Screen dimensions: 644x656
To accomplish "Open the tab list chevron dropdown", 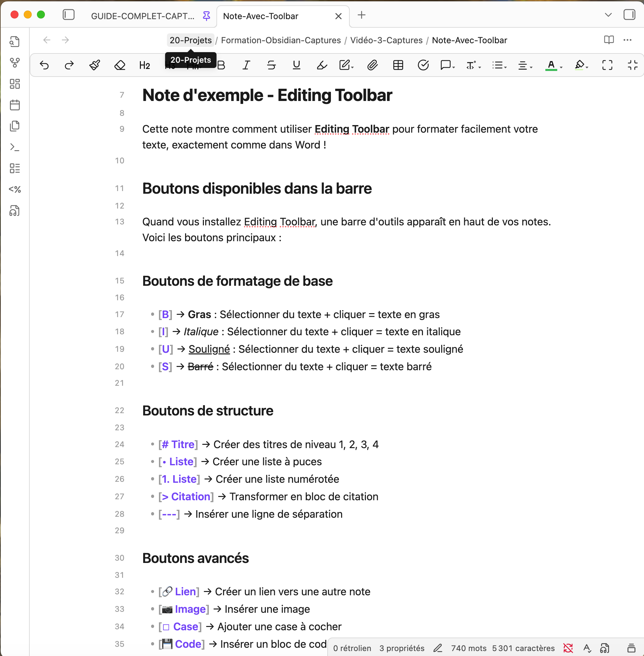I will pos(608,15).
